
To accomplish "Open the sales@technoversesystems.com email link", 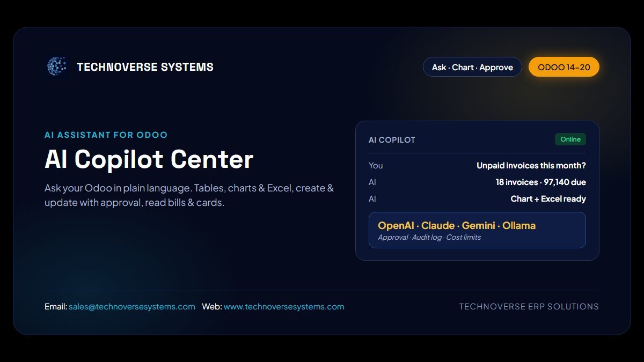I will tap(132, 307).
